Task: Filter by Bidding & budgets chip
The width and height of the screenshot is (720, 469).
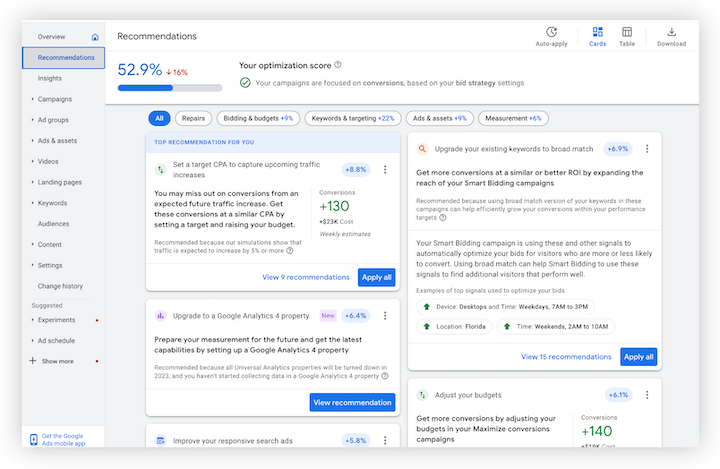Action: [256, 118]
